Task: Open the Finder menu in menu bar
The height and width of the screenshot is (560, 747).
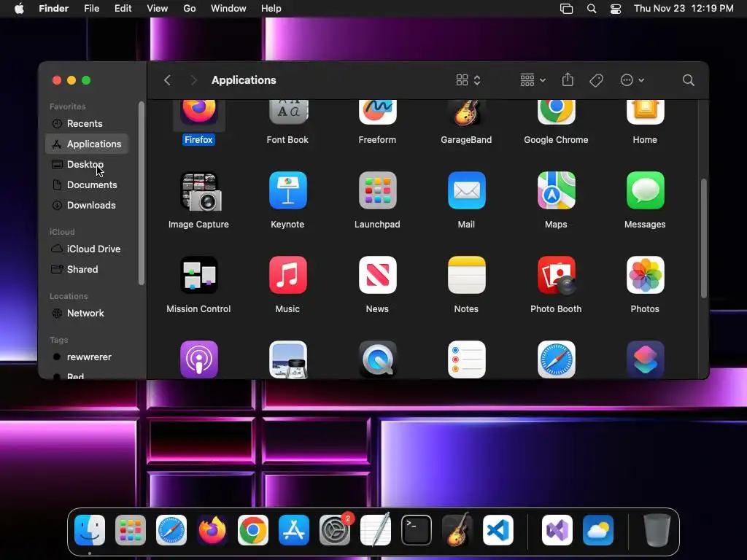Action: pyautogui.click(x=53, y=9)
